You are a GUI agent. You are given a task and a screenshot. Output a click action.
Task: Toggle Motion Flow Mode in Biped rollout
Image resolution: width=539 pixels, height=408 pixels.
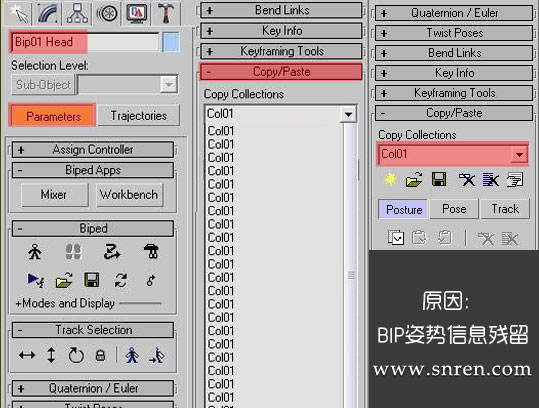pos(112,252)
